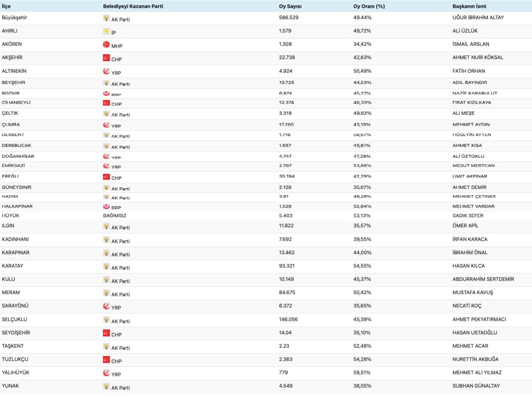The image size is (532, 397).
Task: Sort by the Oy Sayısı column header
Action: click(x=290, y=6)
